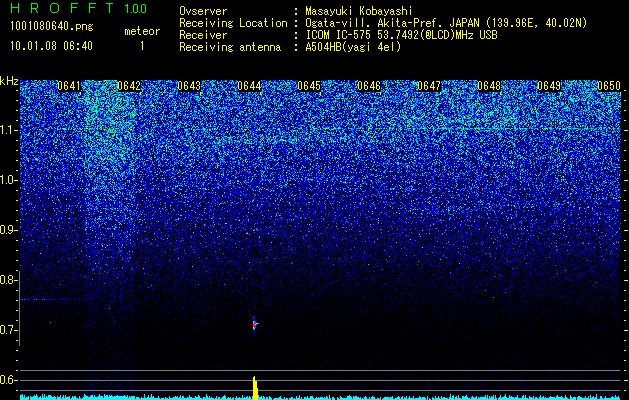Click the 0.8 kHz frequency axis label
This screenshot has width=629, height=400.
point(9,280)
